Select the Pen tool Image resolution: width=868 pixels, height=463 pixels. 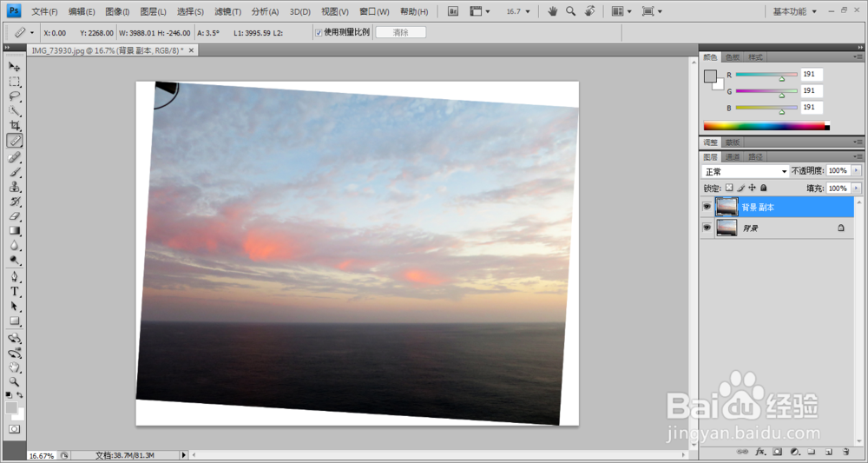point(15,277)
